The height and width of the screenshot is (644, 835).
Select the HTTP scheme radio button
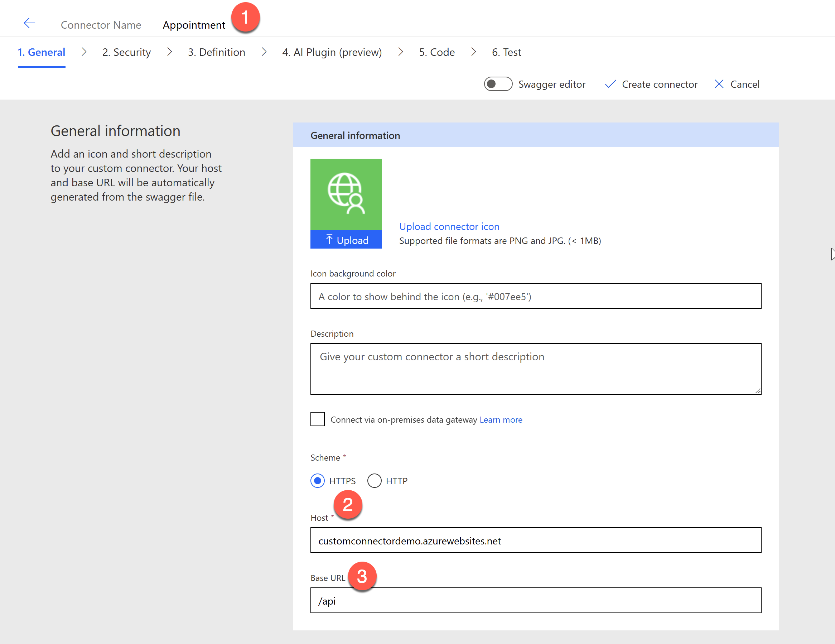(x=374, y=481)
